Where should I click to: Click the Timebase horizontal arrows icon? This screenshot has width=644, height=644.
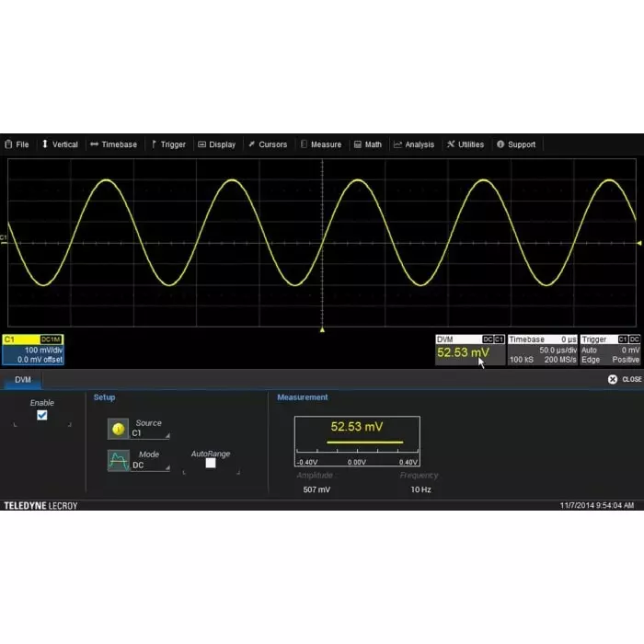coord(94,144)
